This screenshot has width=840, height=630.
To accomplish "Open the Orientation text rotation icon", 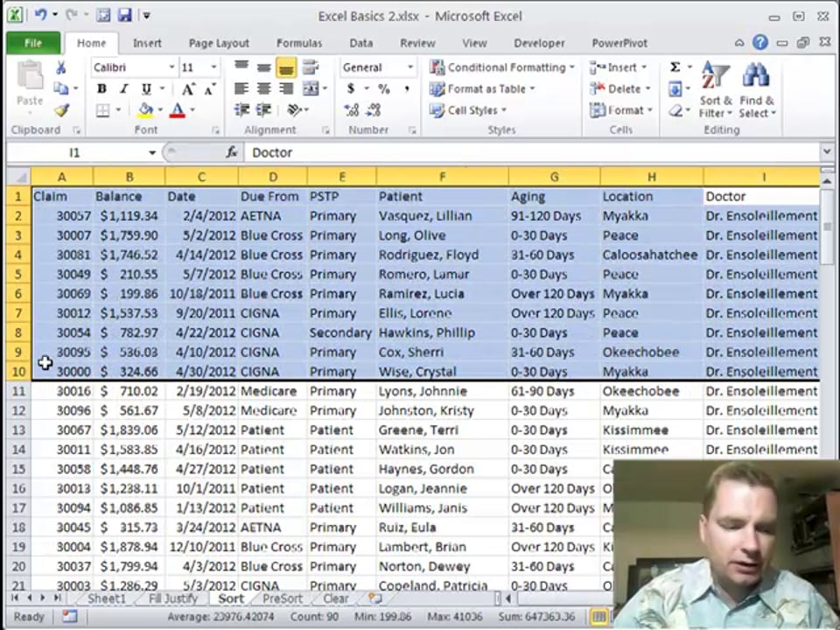I will 295,110.
